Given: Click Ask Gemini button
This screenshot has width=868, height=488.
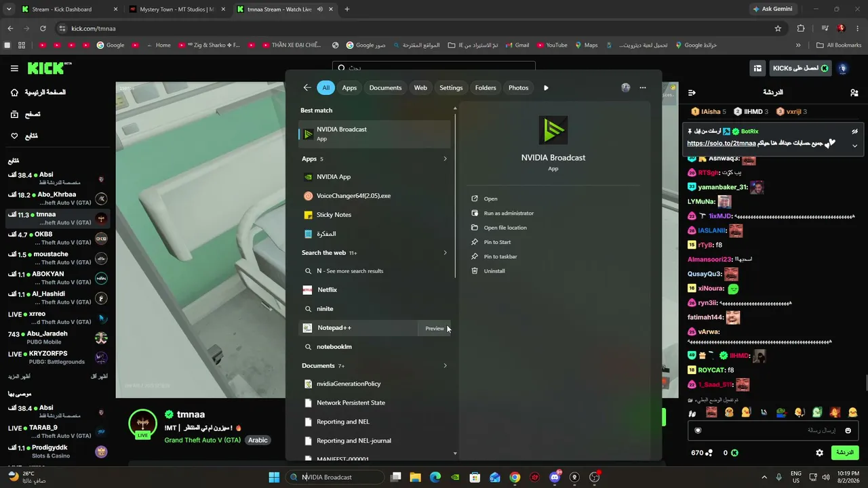Looking at the screenshot, I should click(x=772, y=9).
